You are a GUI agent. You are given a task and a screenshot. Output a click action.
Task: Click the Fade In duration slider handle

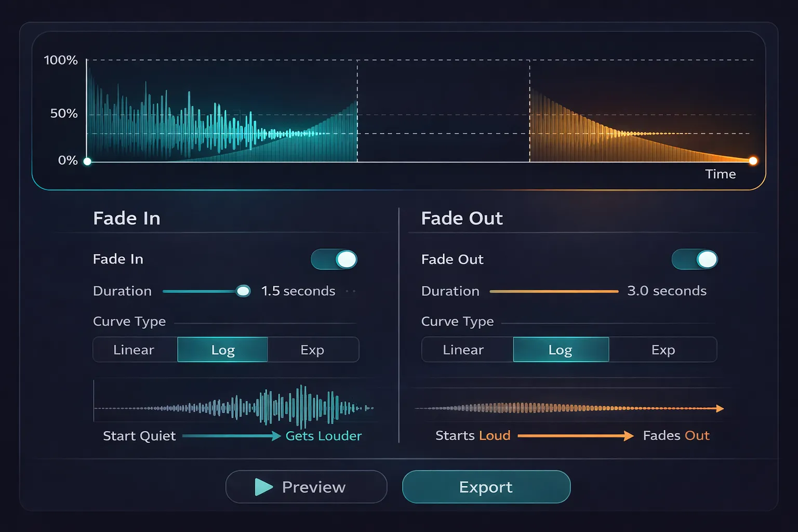pos(243,291)
